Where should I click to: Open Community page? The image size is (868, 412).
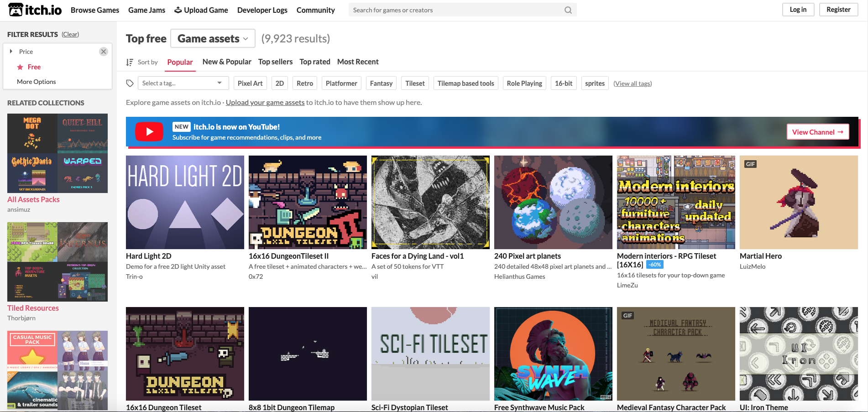click(316, 10)
